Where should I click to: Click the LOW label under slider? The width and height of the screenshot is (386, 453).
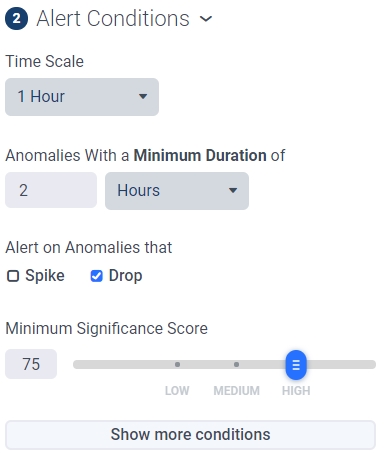pyautogui.click(x=177, y=391)
